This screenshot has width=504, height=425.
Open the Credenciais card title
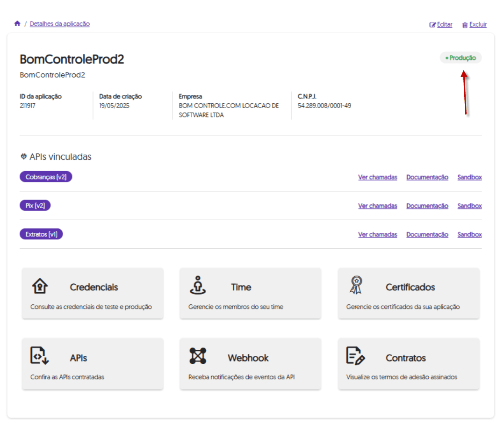(x=94, y=287)
